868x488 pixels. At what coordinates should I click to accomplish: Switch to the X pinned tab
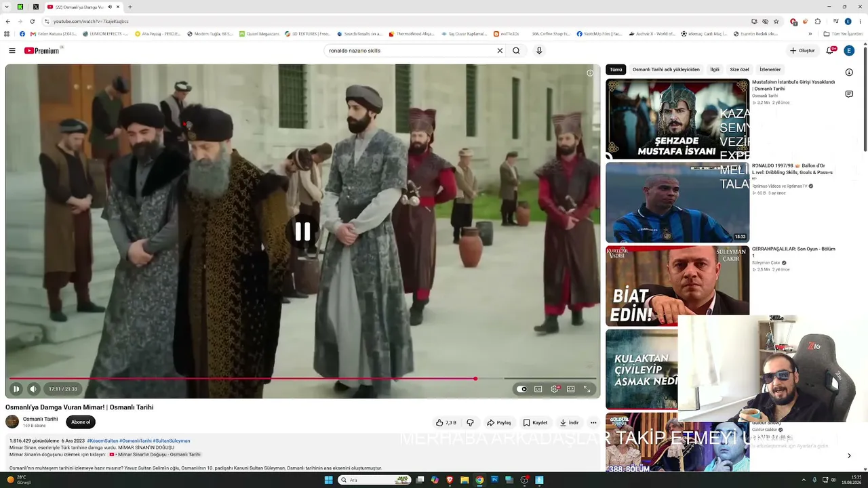[36, 7]
